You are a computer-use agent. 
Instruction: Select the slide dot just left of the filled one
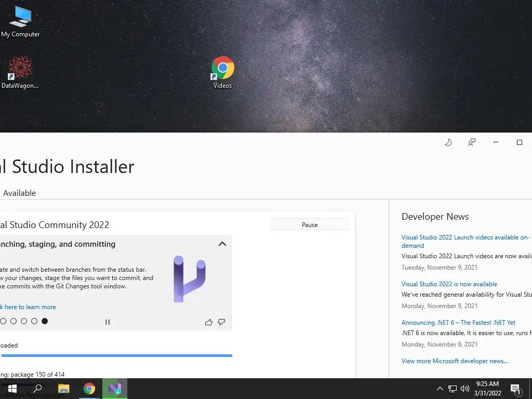click(x=34, y=321)
